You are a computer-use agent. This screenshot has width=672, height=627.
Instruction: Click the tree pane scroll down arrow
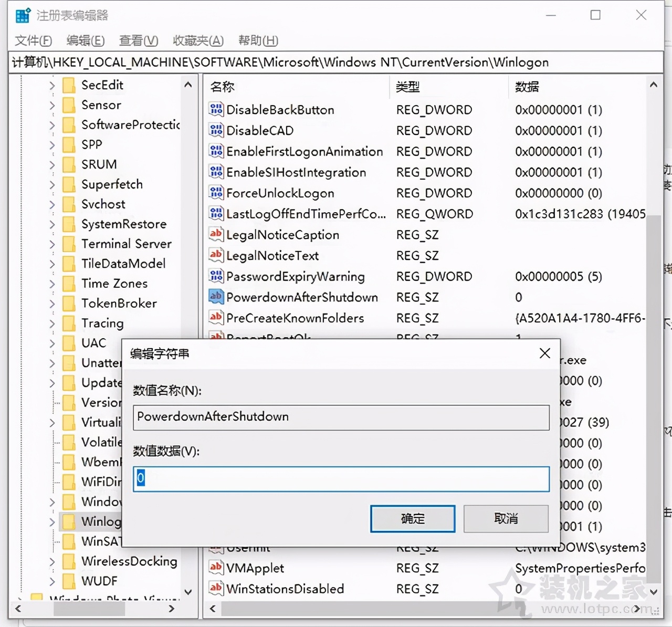(x=188, y=592)
